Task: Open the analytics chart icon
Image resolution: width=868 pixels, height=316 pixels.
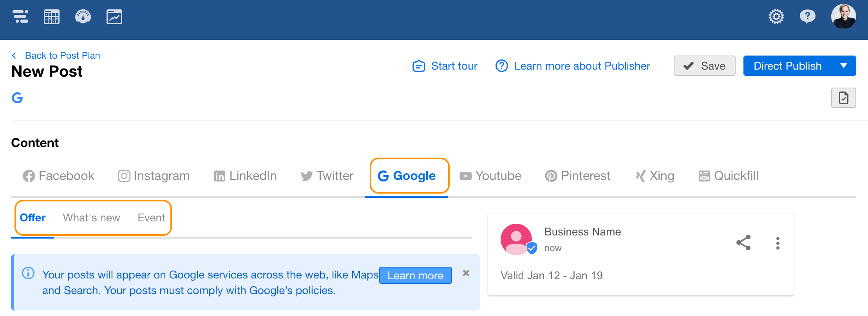Action: point(114,17)
